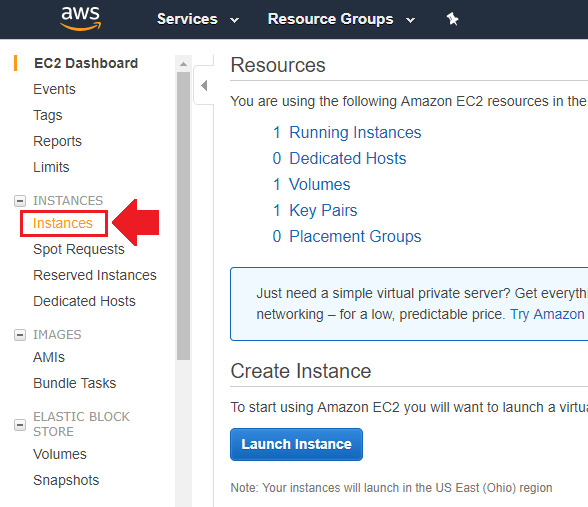The height and width of the screenshot is (507, 588).
Task: Click the US East (Ohio) region note
Action: click(391, 488)
